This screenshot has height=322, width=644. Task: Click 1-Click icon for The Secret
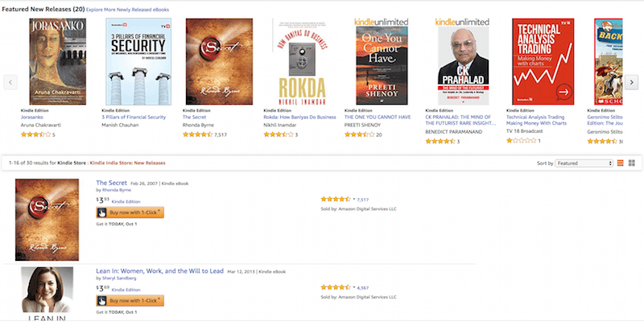coord(101,213)
